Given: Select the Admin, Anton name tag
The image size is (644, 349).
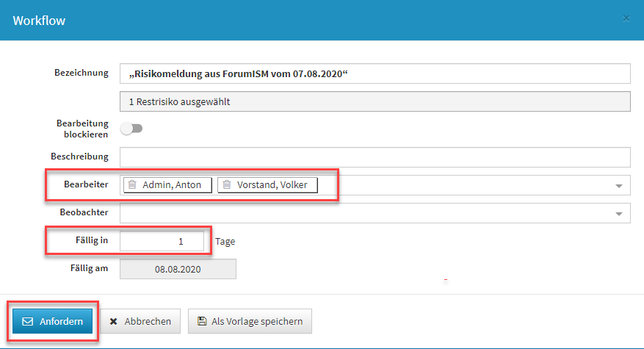Looking at the screenshot, I should tap(173, 185).
